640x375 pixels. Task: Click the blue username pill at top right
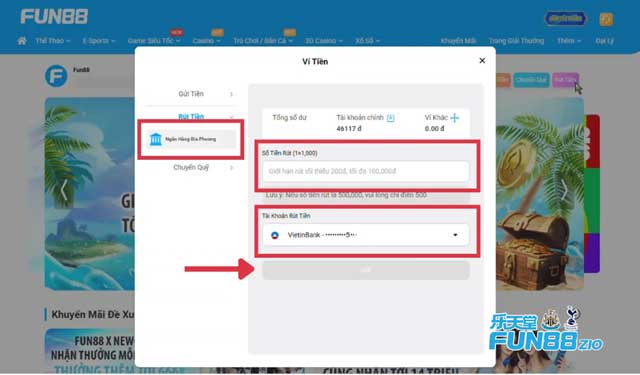tap(565, 18)
